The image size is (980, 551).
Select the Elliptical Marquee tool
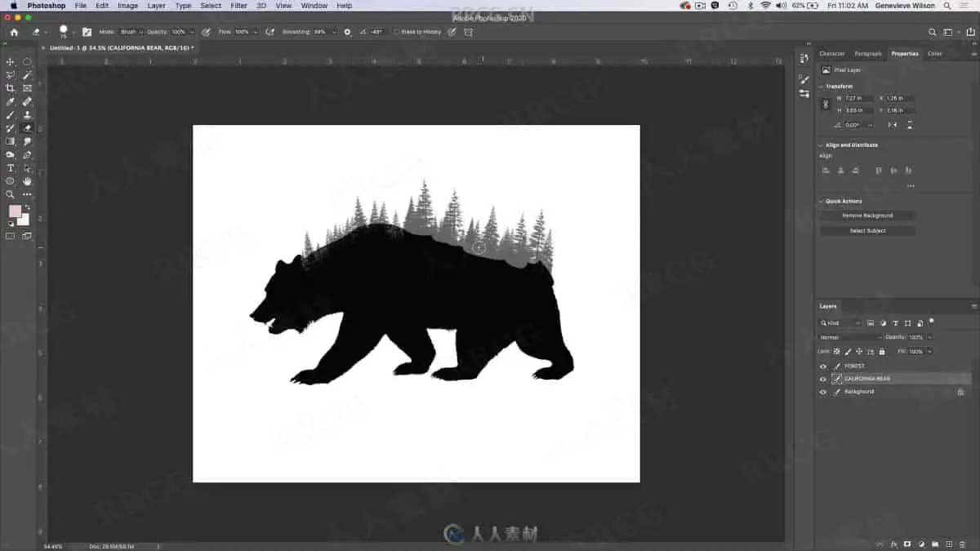pyautogui.click(x=27, y=62)
